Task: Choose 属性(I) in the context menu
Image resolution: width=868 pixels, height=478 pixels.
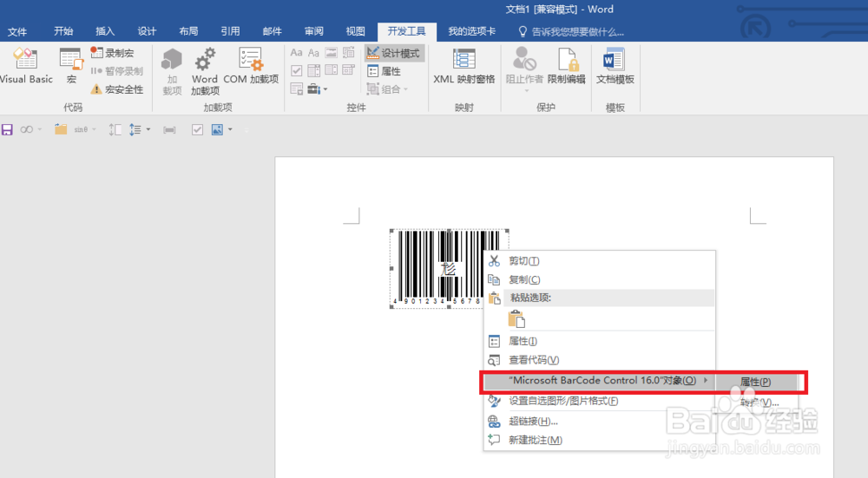Action: pos(600,341)
